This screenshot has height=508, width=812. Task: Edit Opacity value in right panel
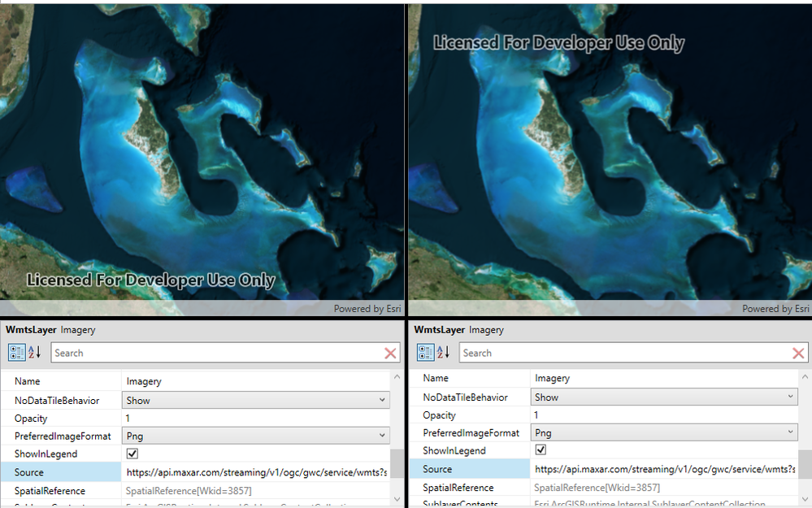pos(664,415)
